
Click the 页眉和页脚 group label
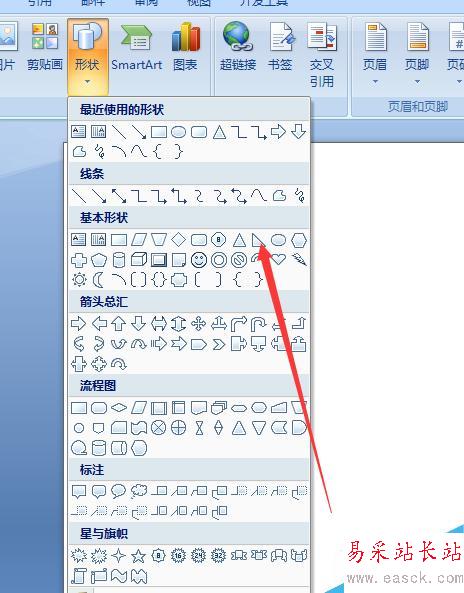tap(418, 106)
